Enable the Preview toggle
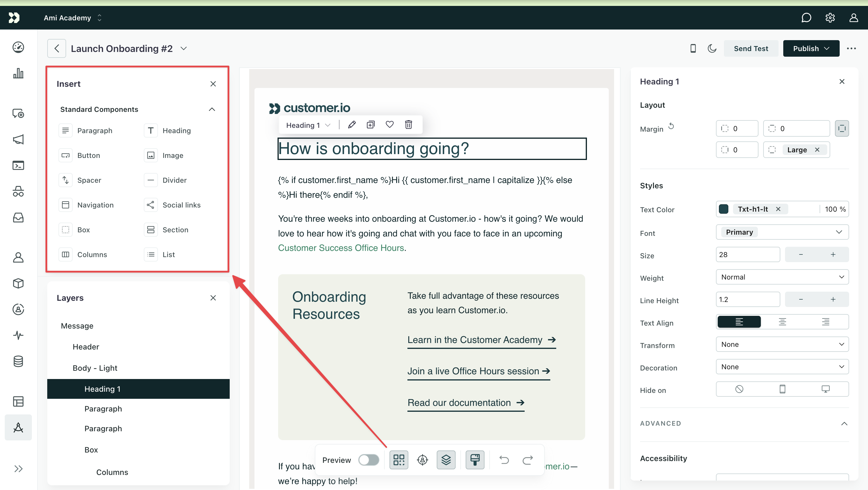The width and height of the screenshot is (868, 490). pos(369,460)
